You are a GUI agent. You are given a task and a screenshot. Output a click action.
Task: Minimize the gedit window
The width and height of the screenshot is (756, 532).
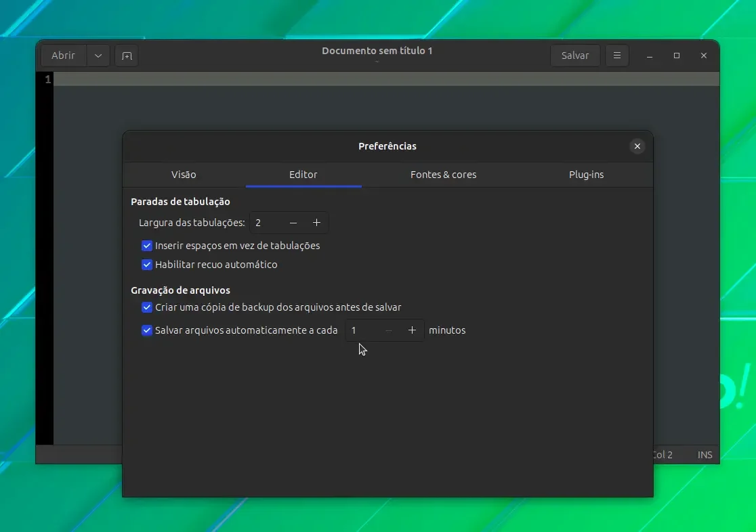(650, 56)
